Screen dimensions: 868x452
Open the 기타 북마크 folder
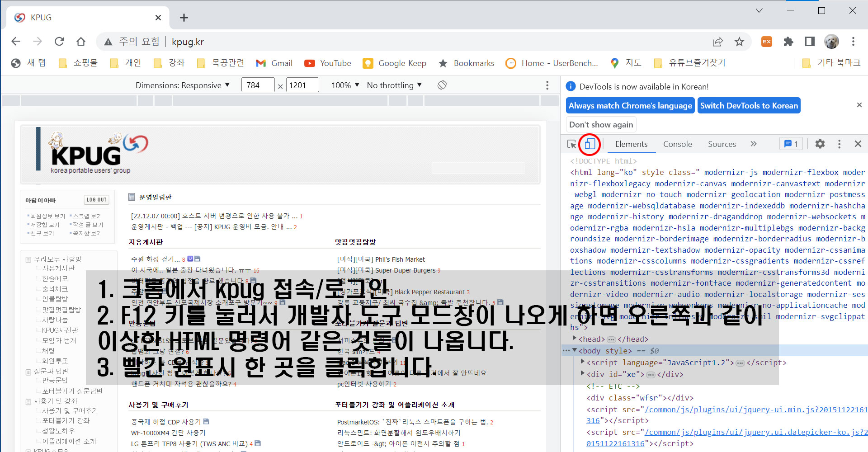pyautogui.click(x=831, y=63)
